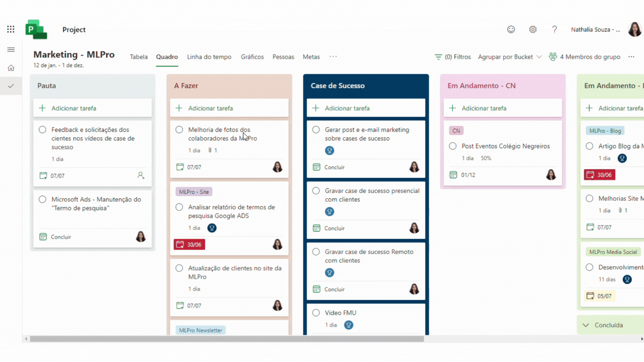This screenshot has height=362, width=644.
Task: Mark Feedback e solicitações task complete
Action: (x=42, y=130)
